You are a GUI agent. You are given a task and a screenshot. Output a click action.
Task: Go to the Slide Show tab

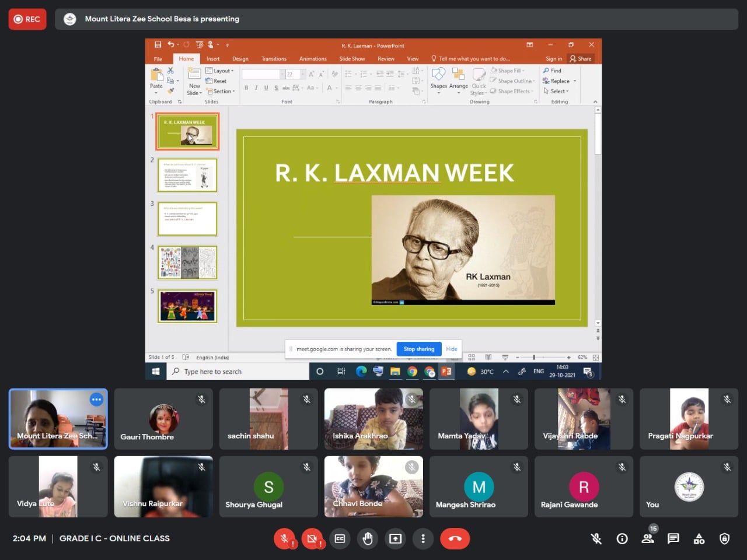pyautogui.click(x=352, y=59)
